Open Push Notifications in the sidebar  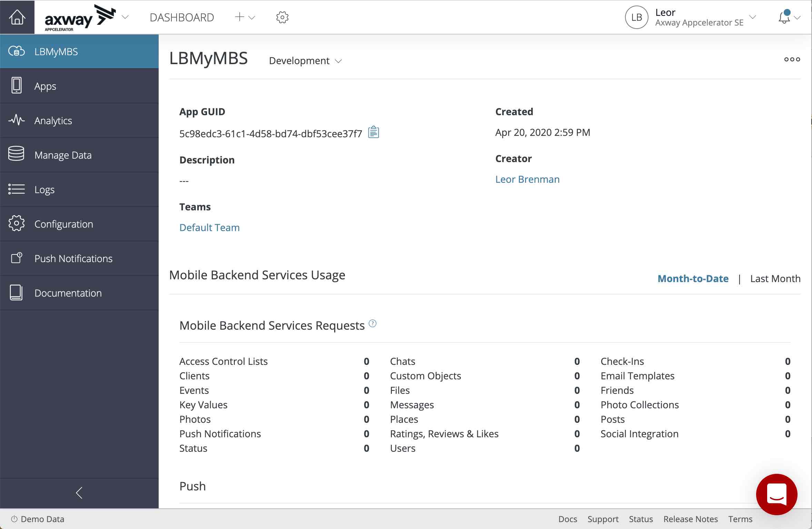click(x=79, y=258)
